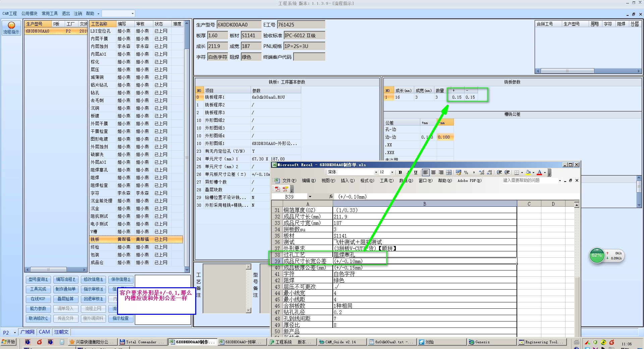This screenshot has height=349, width=644.
Task: Apply Currency style in Excel toolbar
Action: 459,172
